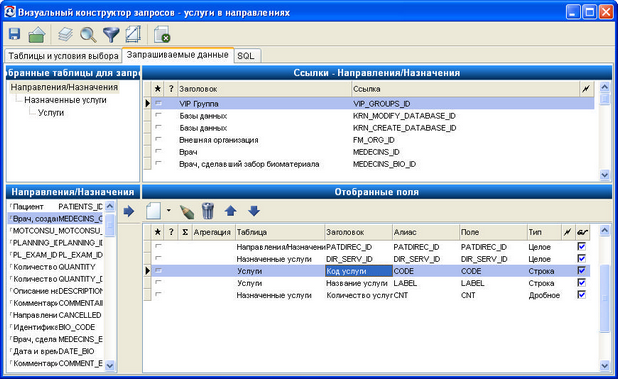Select Количество QUANTITY field in list
Viewport: 618px width, 379px height.
56,267
